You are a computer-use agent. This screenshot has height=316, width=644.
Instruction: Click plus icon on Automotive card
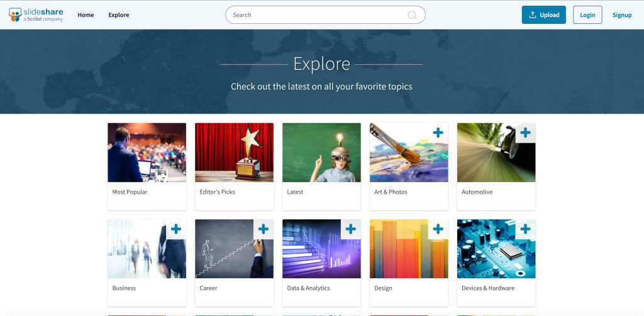(525, 133)
